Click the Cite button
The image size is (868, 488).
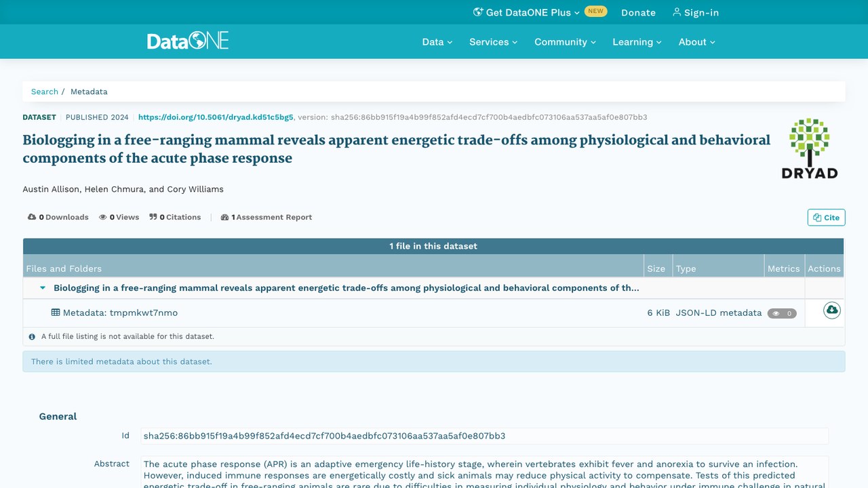coord(826,218)
